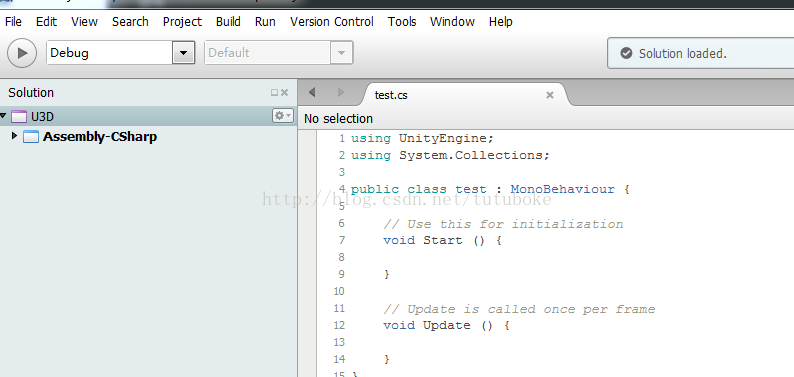This screenshot has width=794, height=377.
Task: Click line number 8 in the gutter
Action: click(341, 257)
